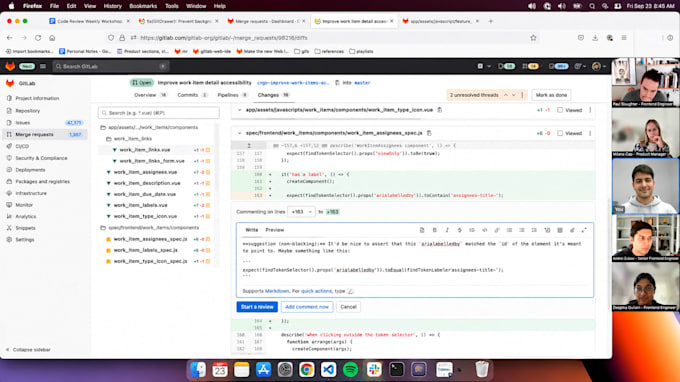Open the Bookmarks menu in macOS menu bar
This screenshot has width=680, height=382.
click(x=143, y=6)
